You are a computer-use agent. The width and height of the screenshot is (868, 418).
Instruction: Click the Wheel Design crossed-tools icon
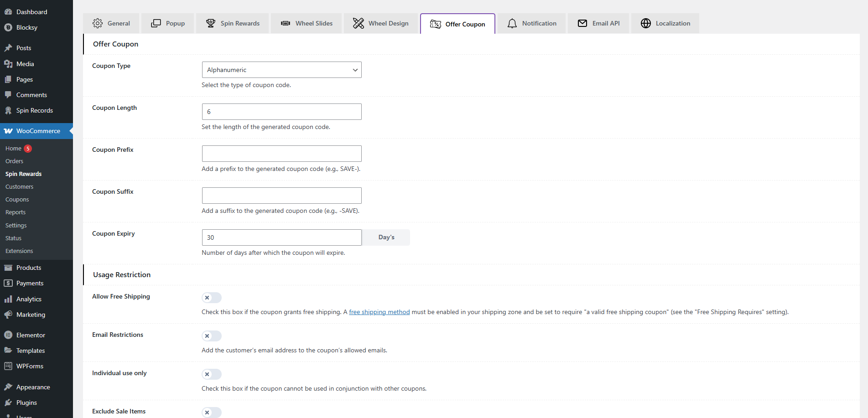359,23
